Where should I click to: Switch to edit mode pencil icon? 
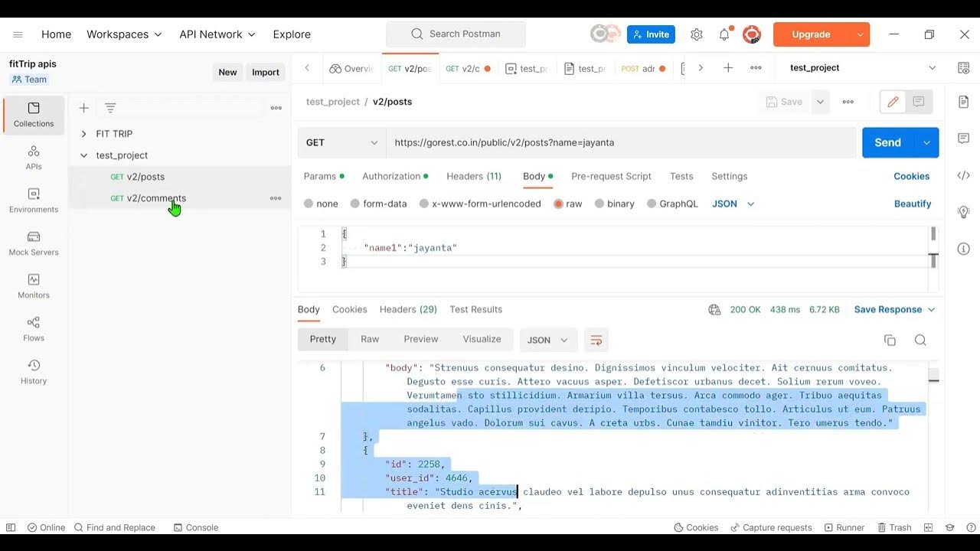click(893, 102)
